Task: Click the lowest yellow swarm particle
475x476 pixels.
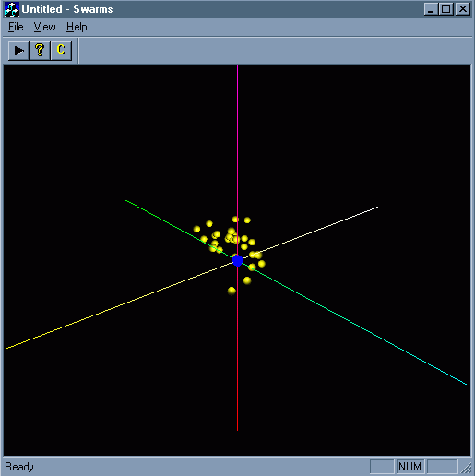Action: pos(232,291)
